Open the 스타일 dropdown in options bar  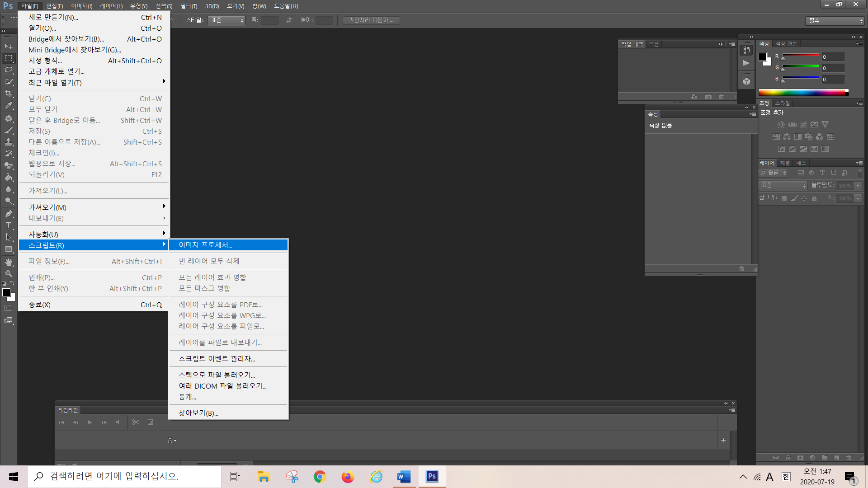point(226,20)
